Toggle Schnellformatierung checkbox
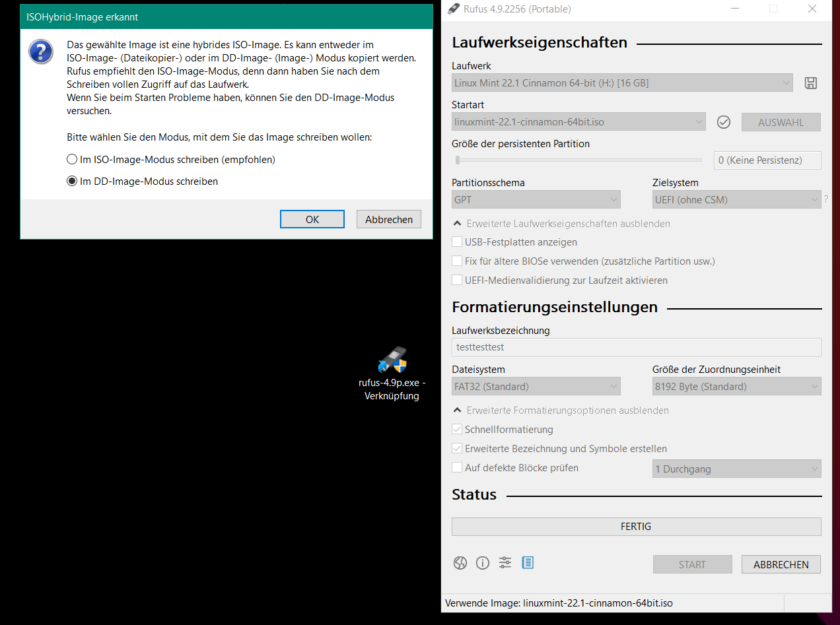The width and height of the screenshot is (840, 625). [503, 430]
